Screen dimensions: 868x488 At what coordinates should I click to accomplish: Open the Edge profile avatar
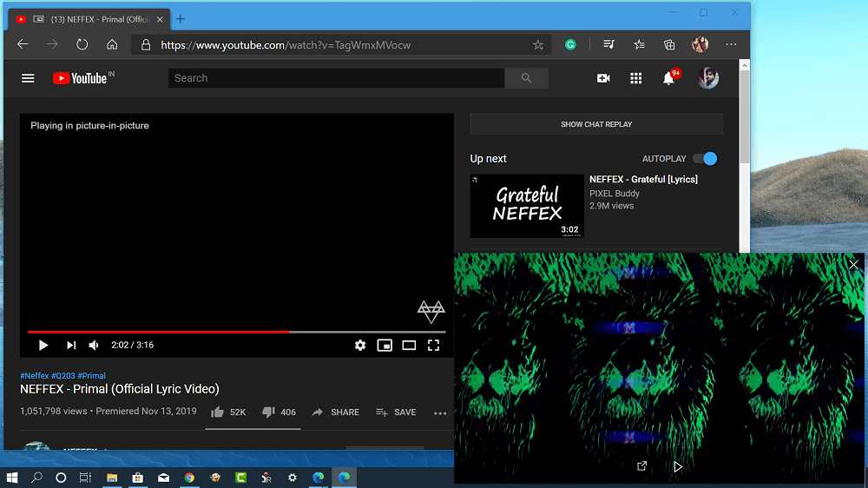pyautogui.click(x=700, y=44)
